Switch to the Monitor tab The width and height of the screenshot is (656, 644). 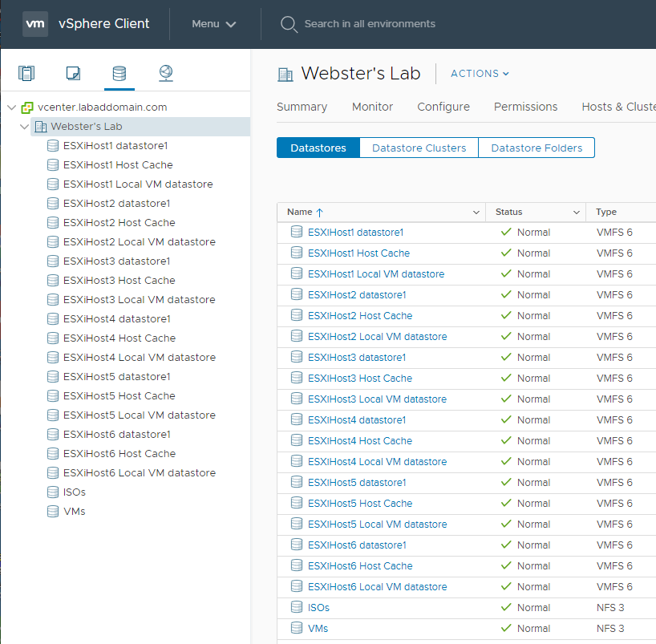[x=372, y=107]
